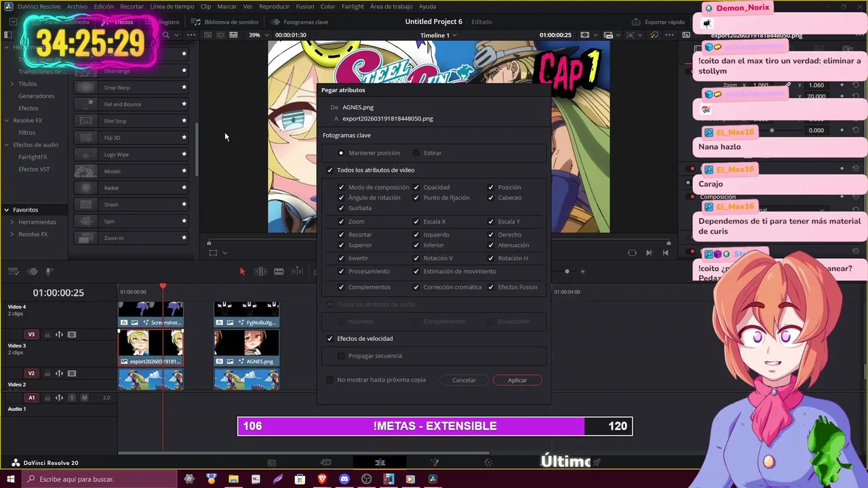868x488 pixels.
Task: Open Biblioteca de sonidos panel
Action: (225, 22)
